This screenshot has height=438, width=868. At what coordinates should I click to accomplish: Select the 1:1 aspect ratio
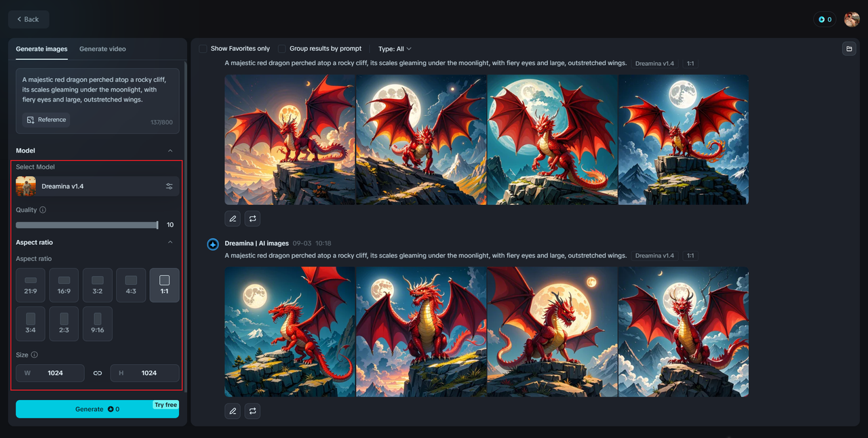tap(164, 285)
